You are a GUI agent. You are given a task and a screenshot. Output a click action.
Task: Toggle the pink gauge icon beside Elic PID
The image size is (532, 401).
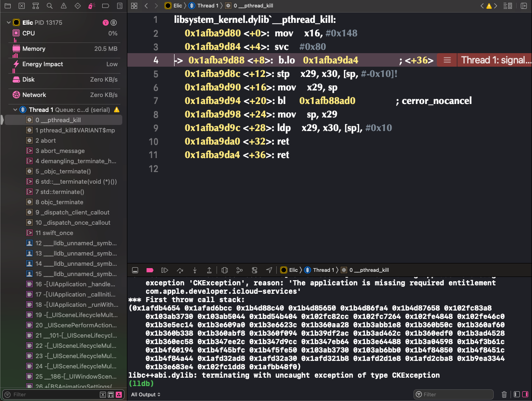coord(105,23)
